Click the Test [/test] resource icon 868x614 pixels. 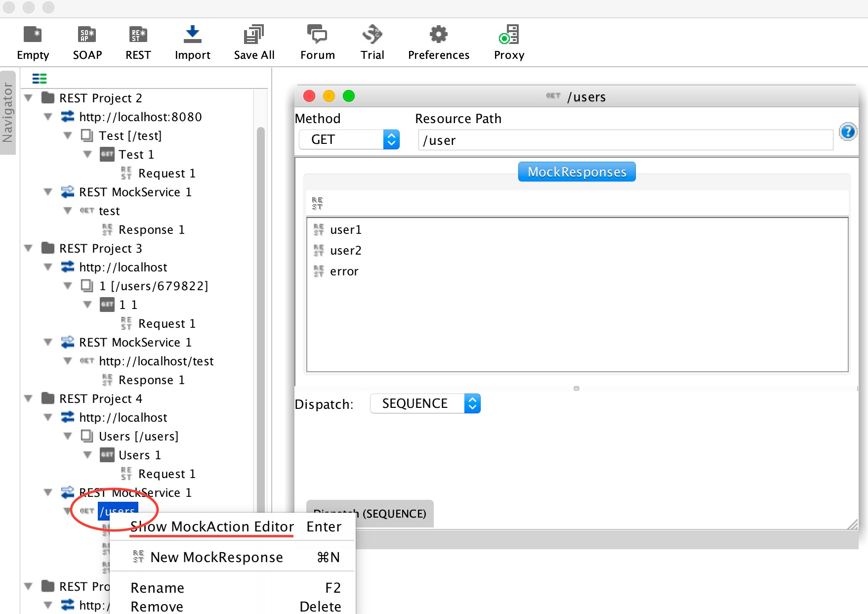click(x=87, y=135)
